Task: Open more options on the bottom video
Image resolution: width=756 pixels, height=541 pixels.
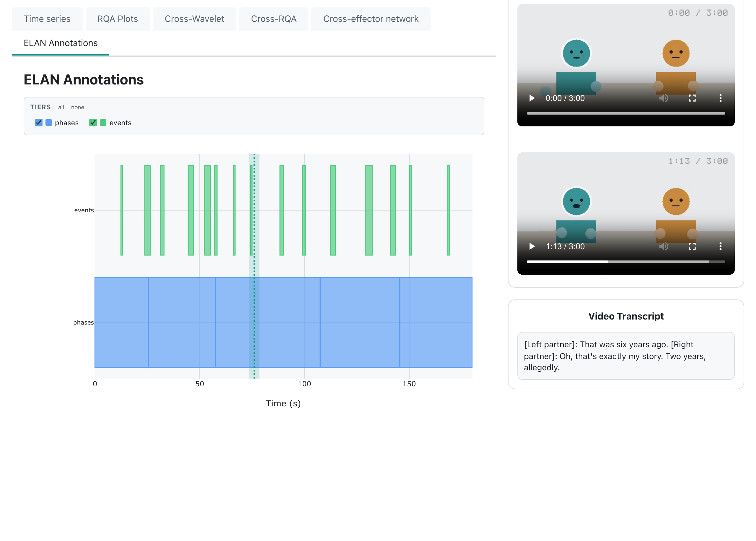Action: click(720, 247)
